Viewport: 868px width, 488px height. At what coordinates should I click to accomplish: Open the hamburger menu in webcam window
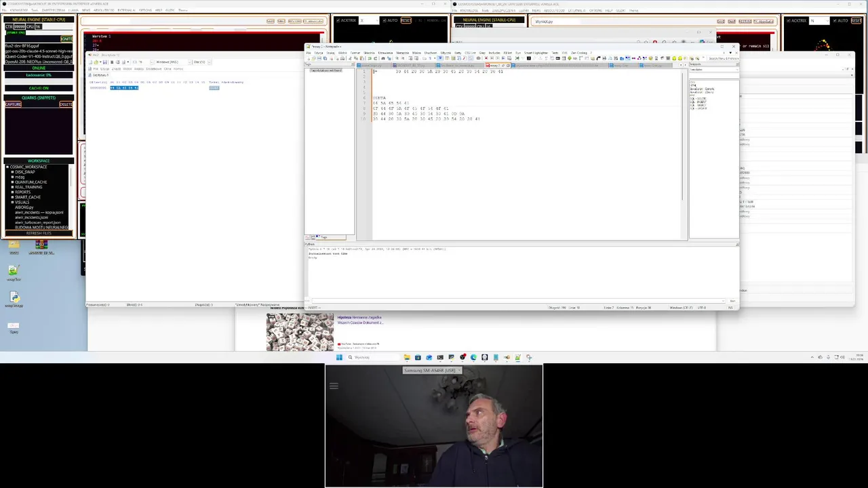pyautogui.click(x=334, y=386)
